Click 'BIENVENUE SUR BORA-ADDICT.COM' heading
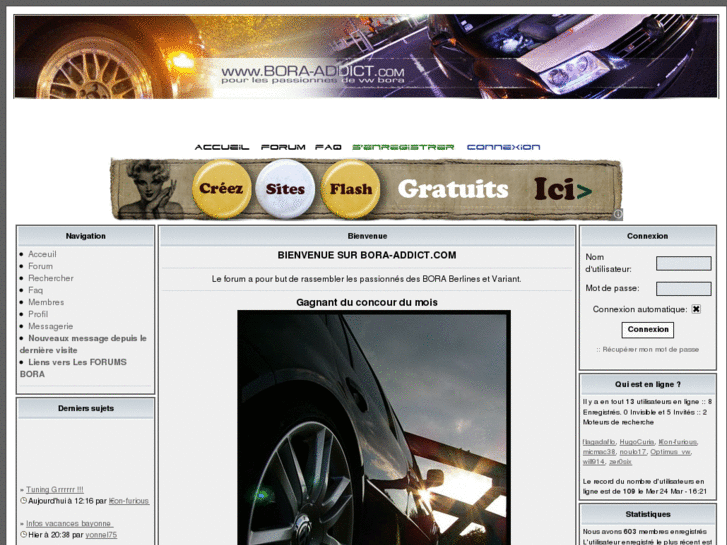This screenshot has height=545, width=727. coord(367,255)
